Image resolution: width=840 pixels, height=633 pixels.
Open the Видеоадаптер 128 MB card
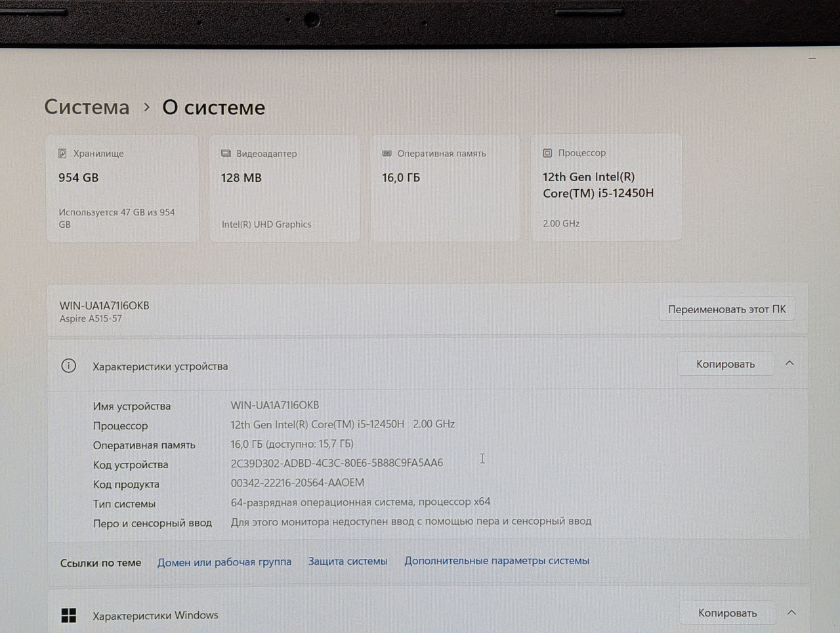284,188
